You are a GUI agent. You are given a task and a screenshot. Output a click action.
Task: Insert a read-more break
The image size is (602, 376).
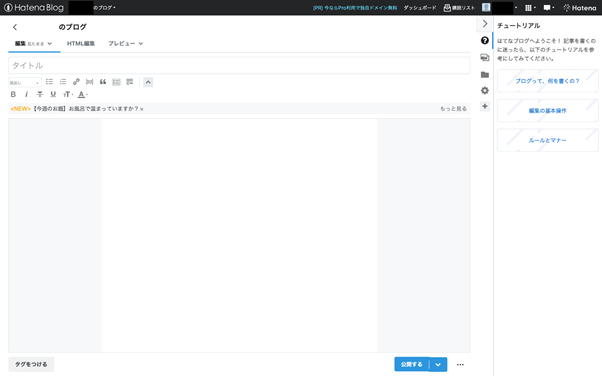(89, 82)
